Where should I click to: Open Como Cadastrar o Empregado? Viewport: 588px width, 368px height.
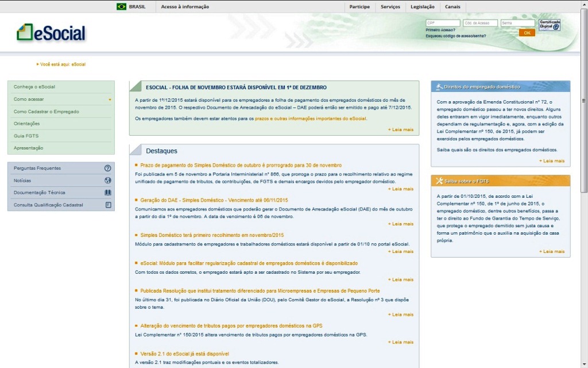[61, 112]
